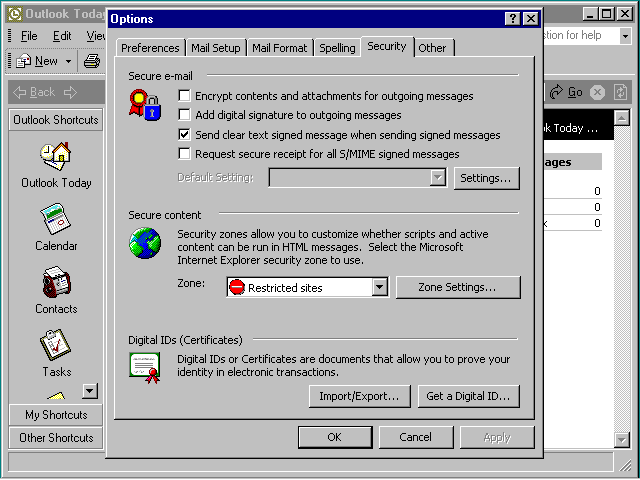Image resolution: width=640 pixels, height=480 pixels.
Task: Switch to the Preferences tab
Action: pyautogui.click(x=150, y=48)
